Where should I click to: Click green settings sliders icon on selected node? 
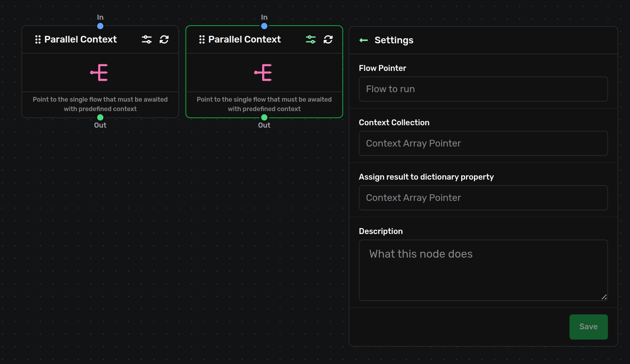(x=311, y=39)
